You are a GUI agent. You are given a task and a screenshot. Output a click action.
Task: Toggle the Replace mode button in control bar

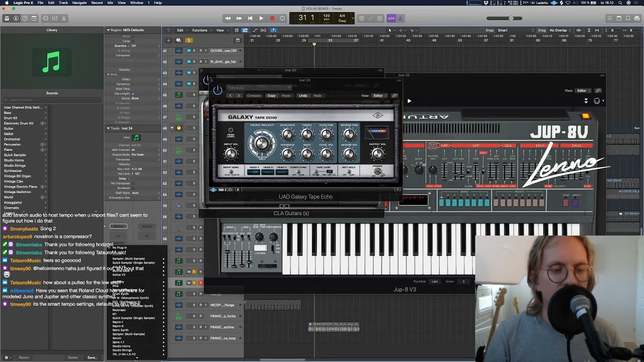point(362,18)
